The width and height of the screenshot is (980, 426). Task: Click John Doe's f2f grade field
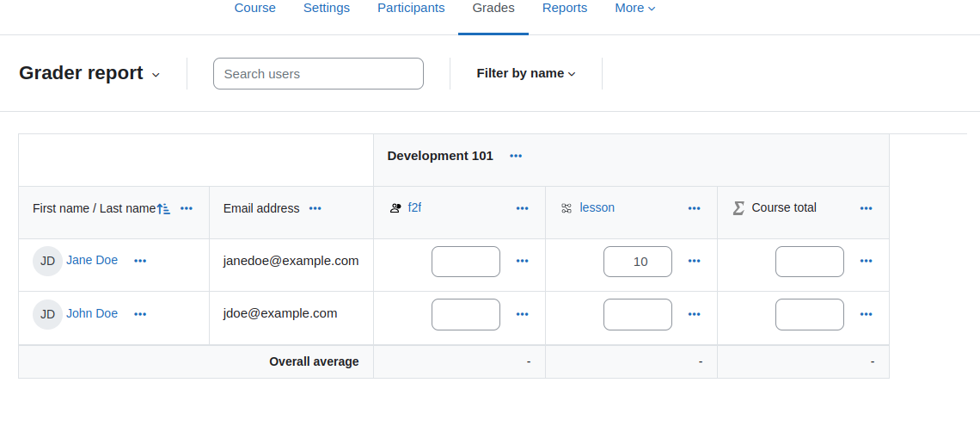tap(466, 315)
